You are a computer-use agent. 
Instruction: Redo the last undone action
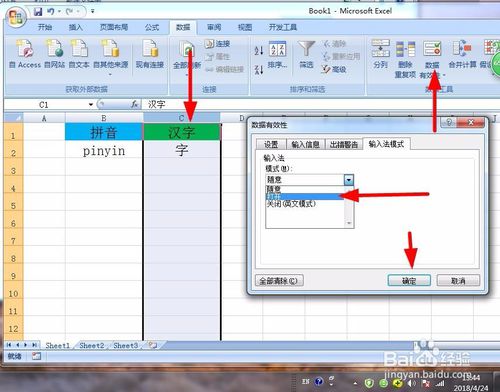[69, 12]
